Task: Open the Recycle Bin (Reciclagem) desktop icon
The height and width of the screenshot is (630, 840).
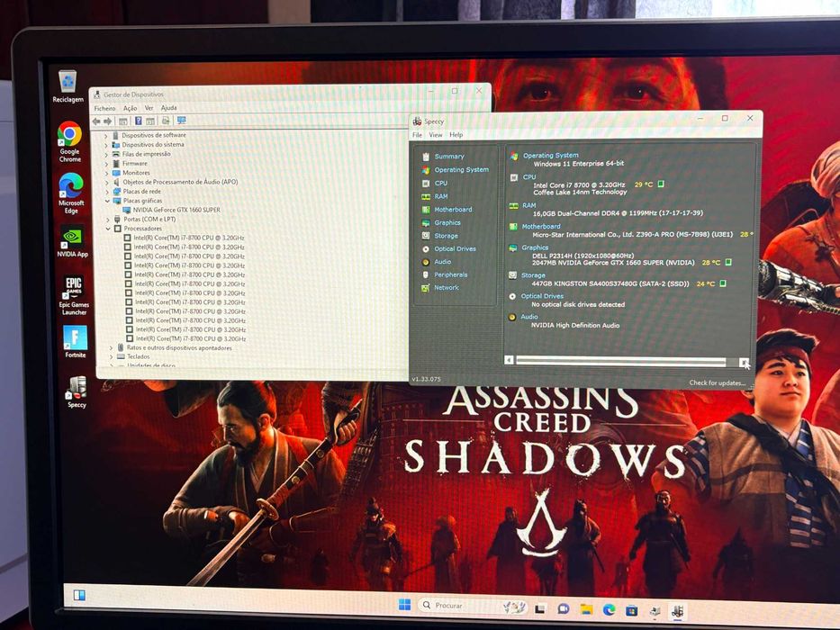Action: [68, 85]
